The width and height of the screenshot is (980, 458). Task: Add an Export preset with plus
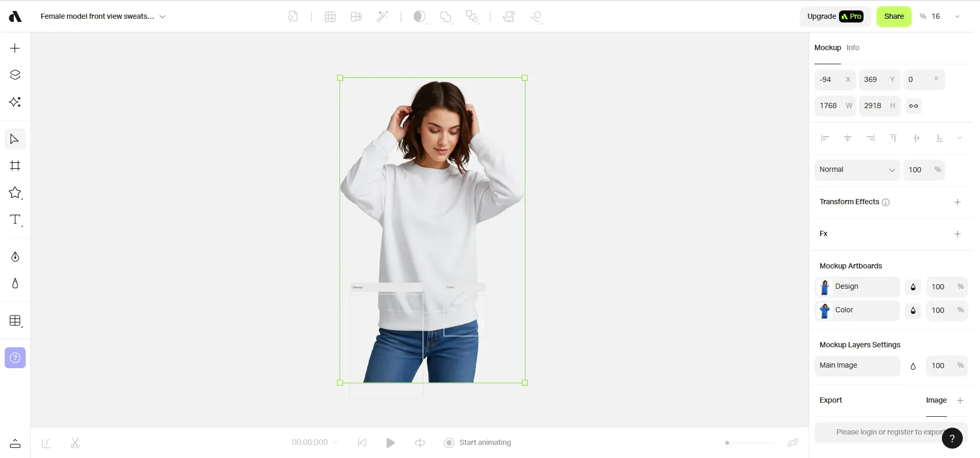(960, 401)
